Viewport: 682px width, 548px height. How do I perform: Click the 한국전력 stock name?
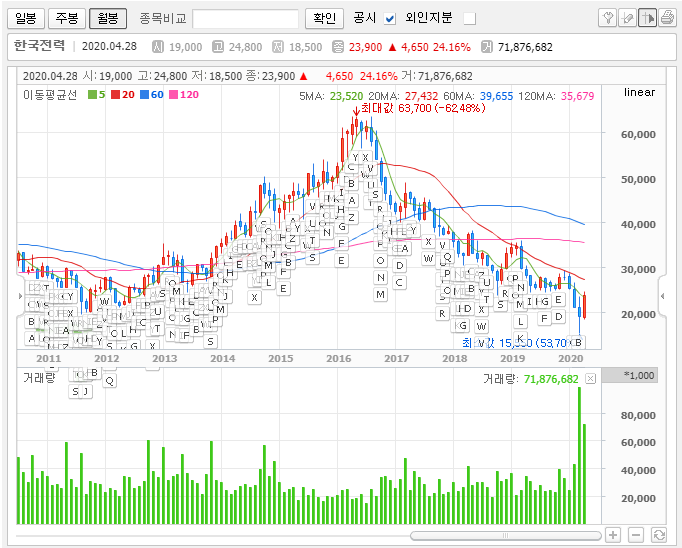point(39,46)
